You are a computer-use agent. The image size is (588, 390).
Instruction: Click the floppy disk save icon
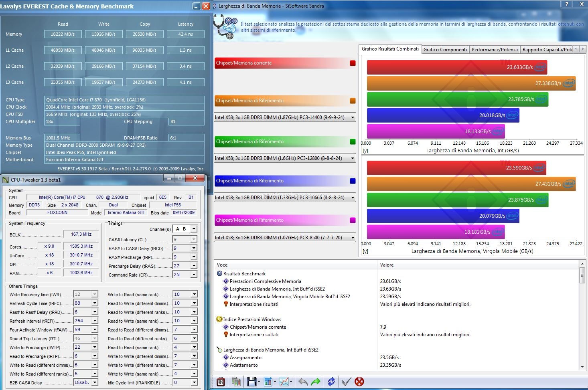(252, 382)
